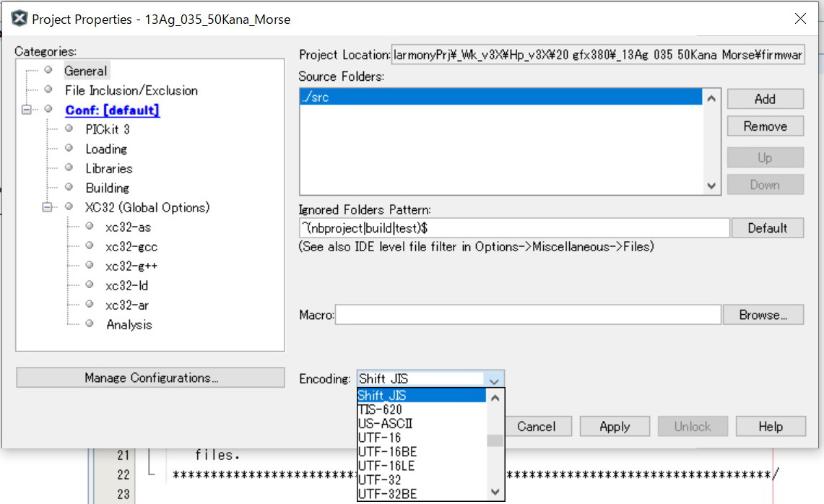Image resolution: width=824 pixels, height=504 pixels.
Task: Choose US-ASCII encoding option
Action: point(422,424)
